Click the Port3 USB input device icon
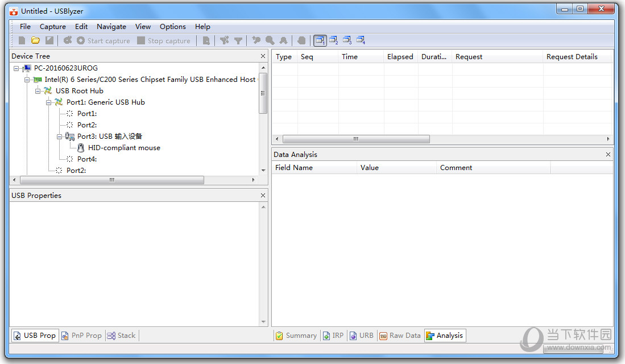This screenshot has height=364, width=625. click(70, 136)
